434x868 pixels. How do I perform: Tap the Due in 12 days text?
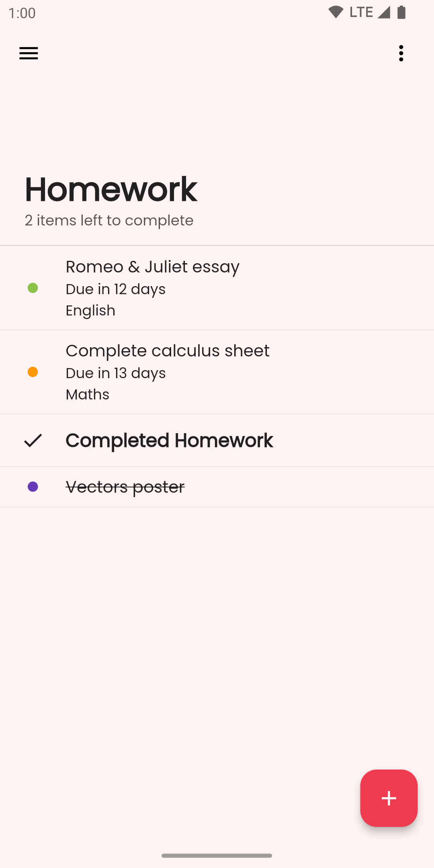coord(116,289)
